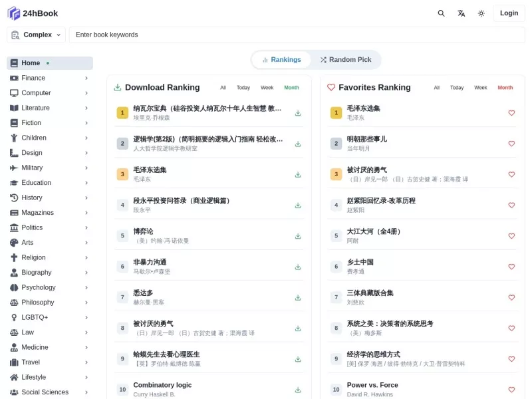
Task: Click the Login button
Action: click(509, 13)
